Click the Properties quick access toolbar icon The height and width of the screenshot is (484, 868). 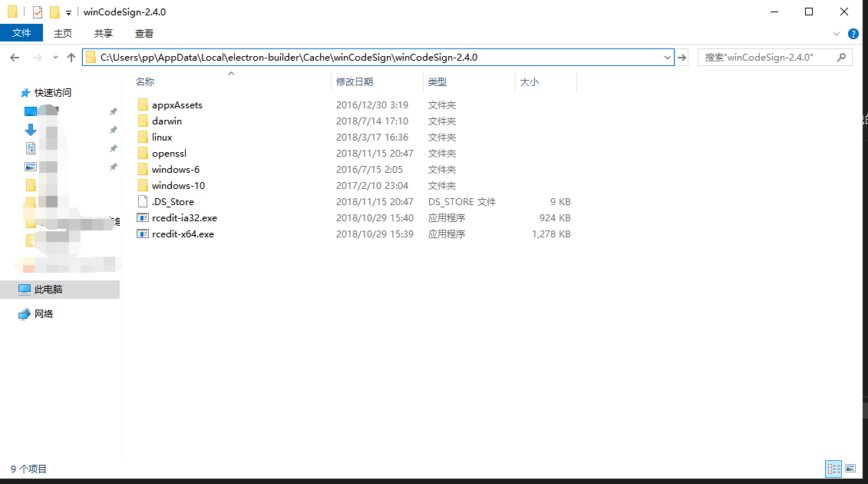pos(38,12)
